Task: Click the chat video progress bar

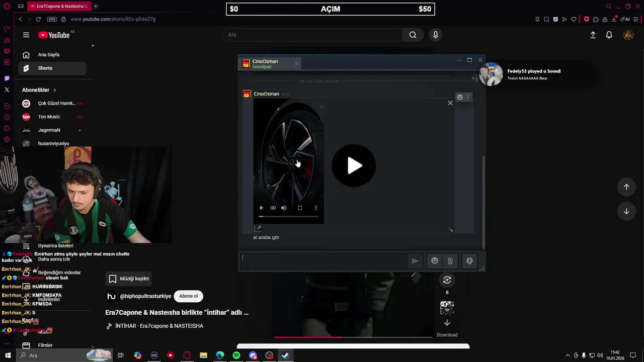Action: point(289,216)
